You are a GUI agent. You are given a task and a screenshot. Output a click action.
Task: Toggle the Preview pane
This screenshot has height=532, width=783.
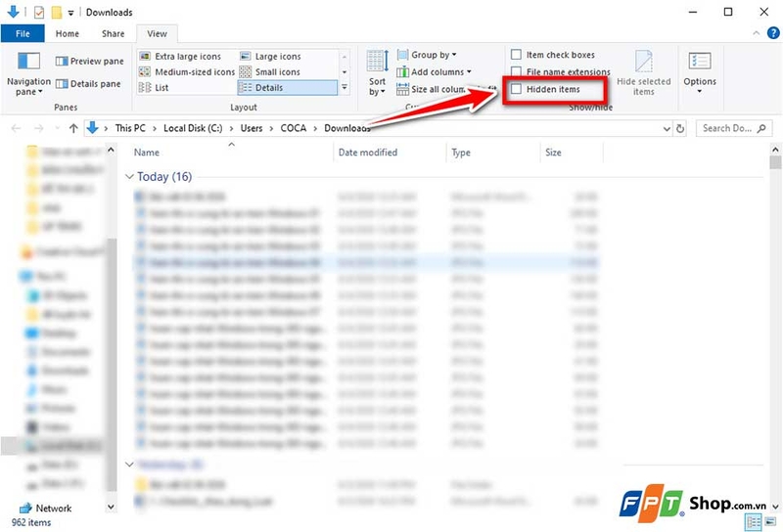89,61
